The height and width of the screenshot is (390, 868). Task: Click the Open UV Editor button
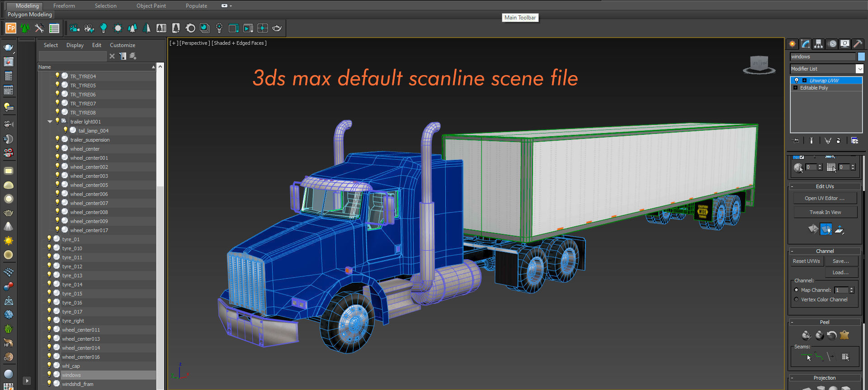coord(825,198)
